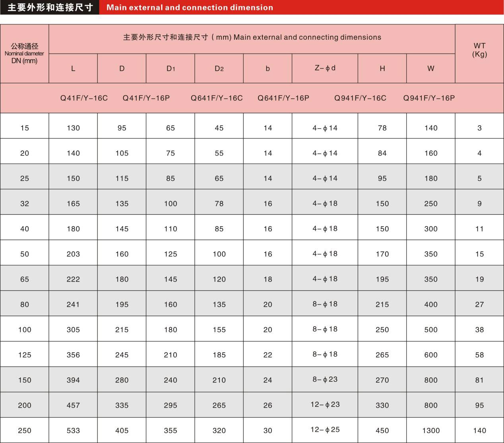
Task: Select the 'Nominal diameter DN (mm)' header cell
Action: (25, 54)
